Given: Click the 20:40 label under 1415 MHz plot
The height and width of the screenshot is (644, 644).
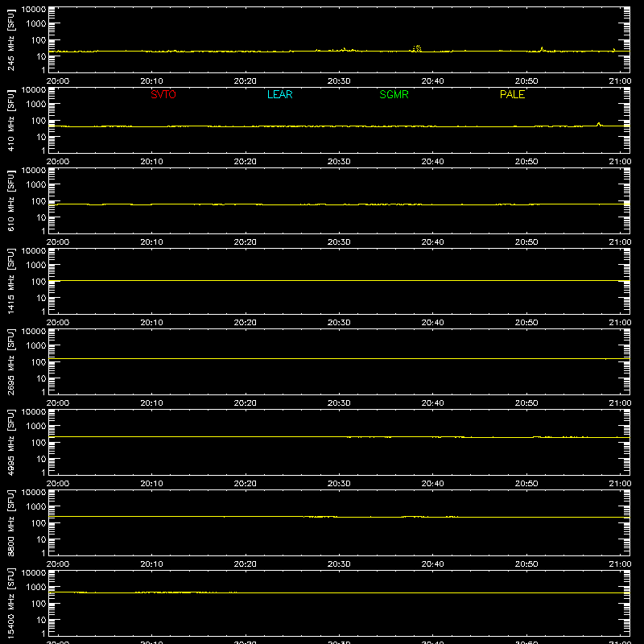Looking at the screenshot, I should pos(432,323).
